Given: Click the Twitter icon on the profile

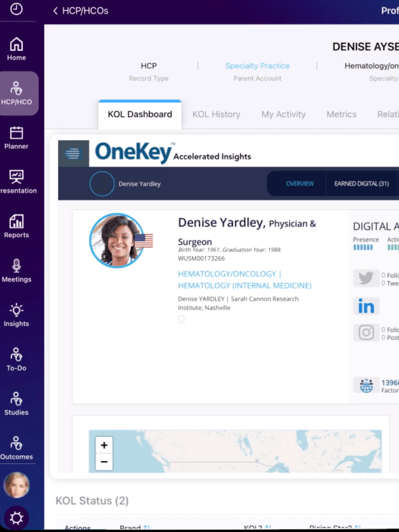Looking at the screenshot, I should [x=367, y=278].
